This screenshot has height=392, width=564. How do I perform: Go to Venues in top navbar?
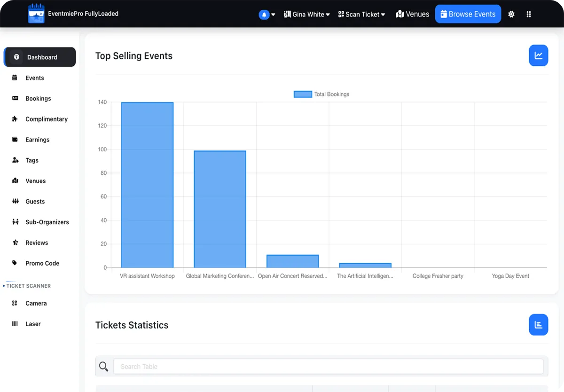tap(413, 14)
